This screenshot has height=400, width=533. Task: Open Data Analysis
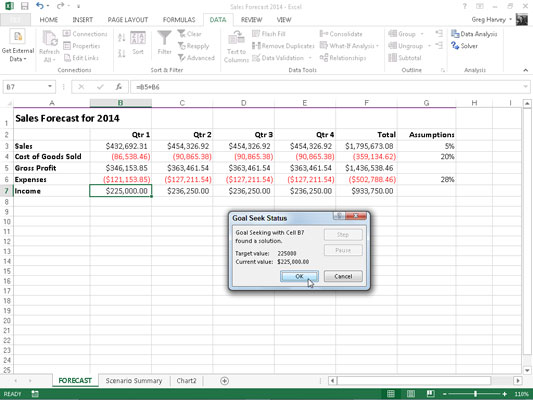point(474,34)
